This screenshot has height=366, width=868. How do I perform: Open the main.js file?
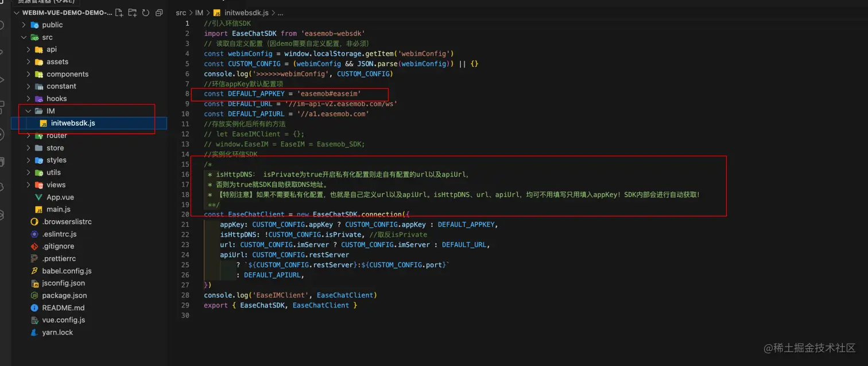click(59, 210)
